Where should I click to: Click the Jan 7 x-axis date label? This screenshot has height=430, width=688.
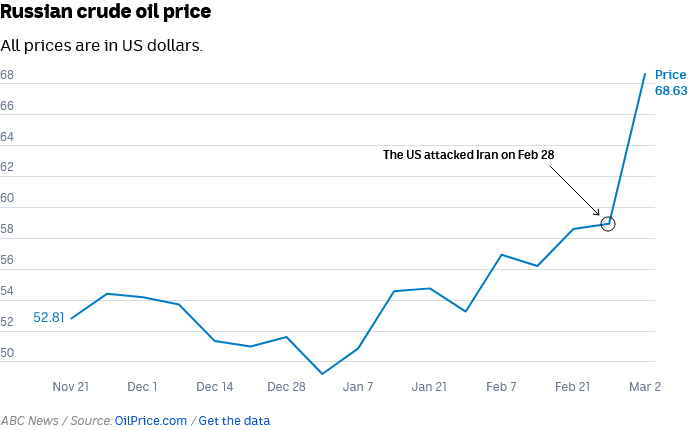358,386
